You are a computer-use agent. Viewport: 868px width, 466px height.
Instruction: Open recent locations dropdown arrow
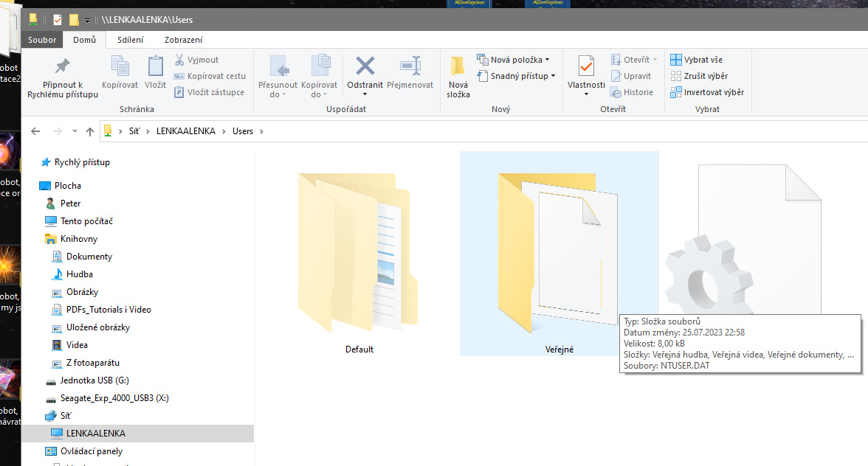coord(75,131)
